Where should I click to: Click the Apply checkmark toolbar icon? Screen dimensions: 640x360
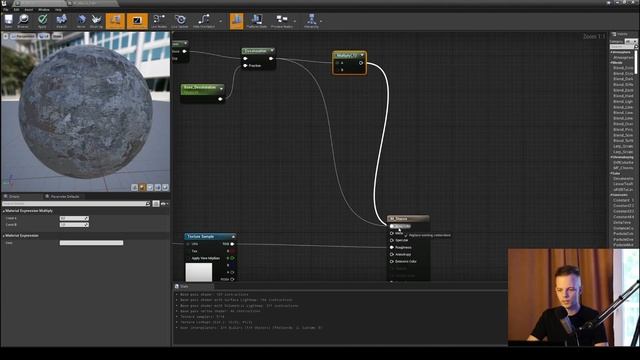[x=42, y=21]
